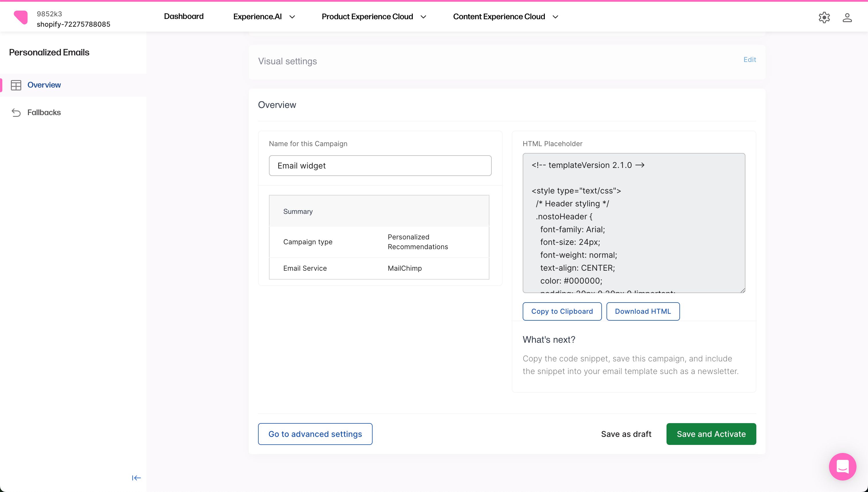This screenshot has height=492, width=868.
Task: Select Fallbacks in the sidebar
Action: [x=44, y=113]
